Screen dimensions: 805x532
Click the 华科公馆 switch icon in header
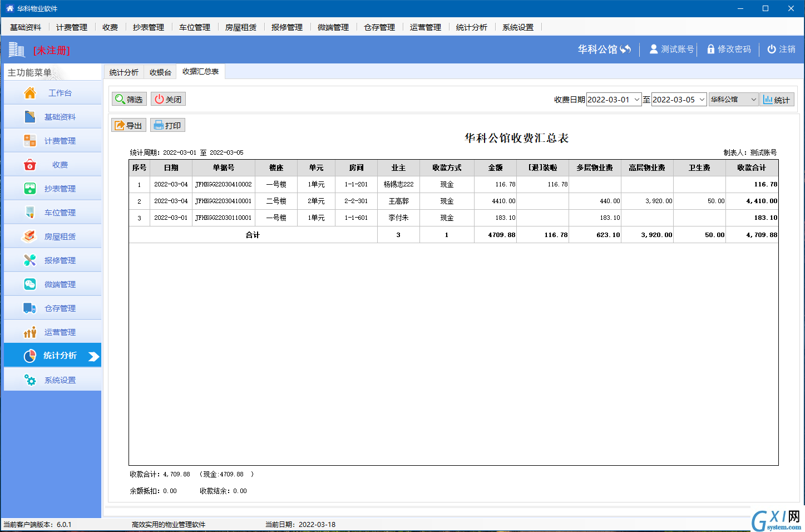(x=625, y=49)
